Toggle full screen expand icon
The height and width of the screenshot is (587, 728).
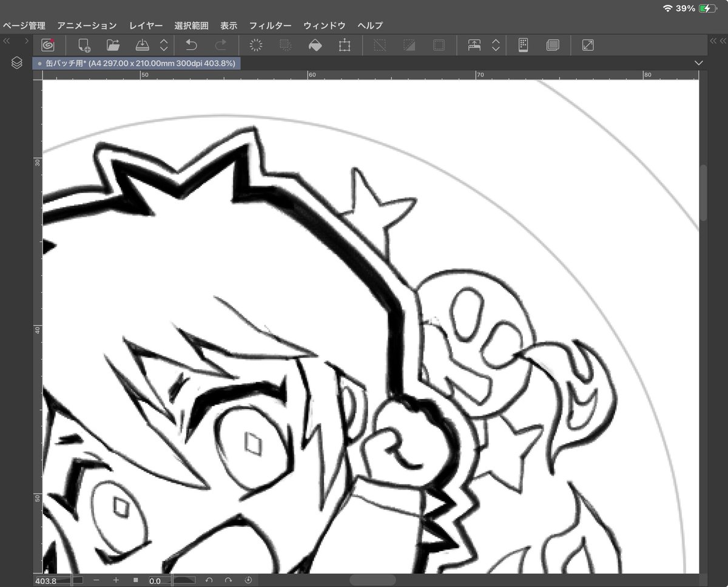coord(588,45)
